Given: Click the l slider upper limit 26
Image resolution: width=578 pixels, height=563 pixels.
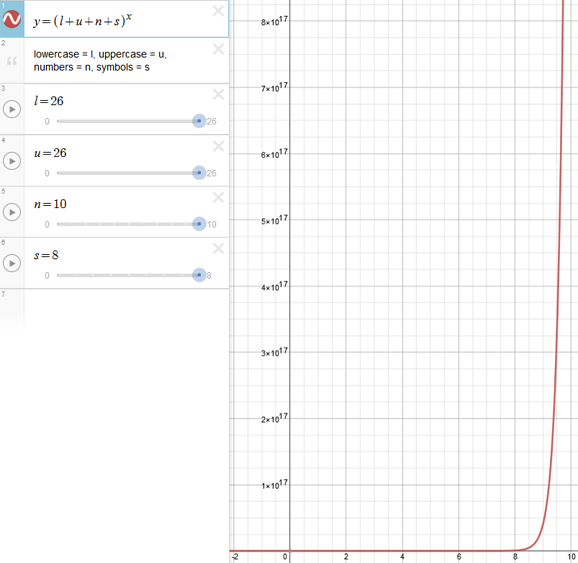Looking at the screenshot, I should pos(211,121).
